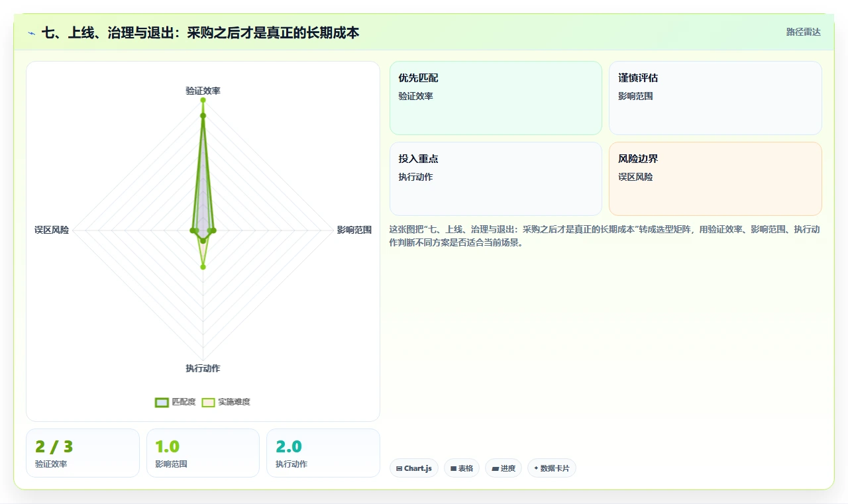The width and height of the screenshot is (848, 504).
Task: Click the 2 / 3 验证效率 stat card
Action: [x=83, y=453]
